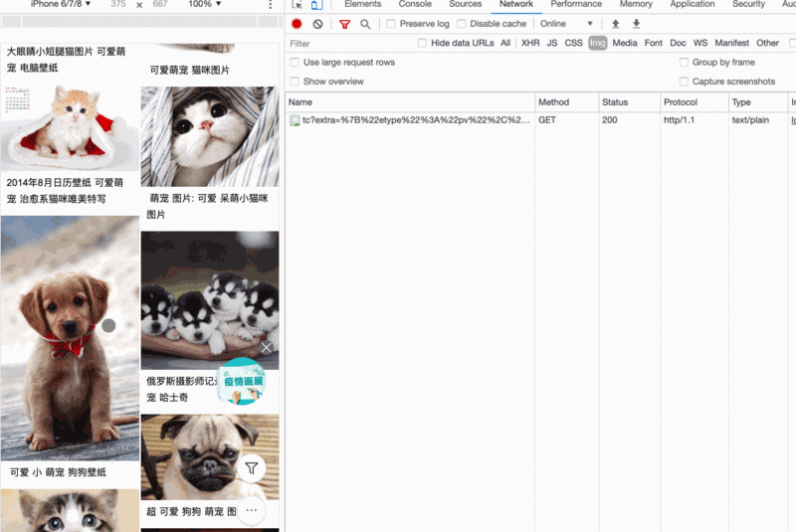796x532 pixels.
Task: Check Show overview option
Action: (295, 82)
